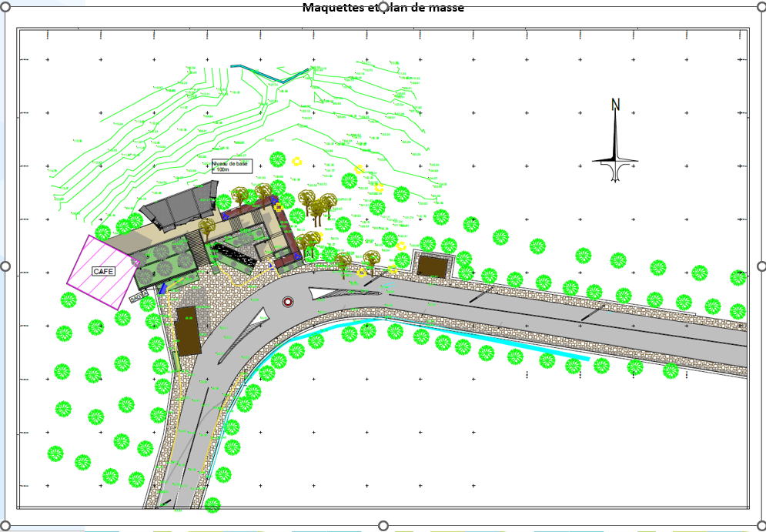Image resolution: width=766 pixels, height=532 pixels.
Task: Click the brown rectangle beside the west road
Action: point(188,331)
